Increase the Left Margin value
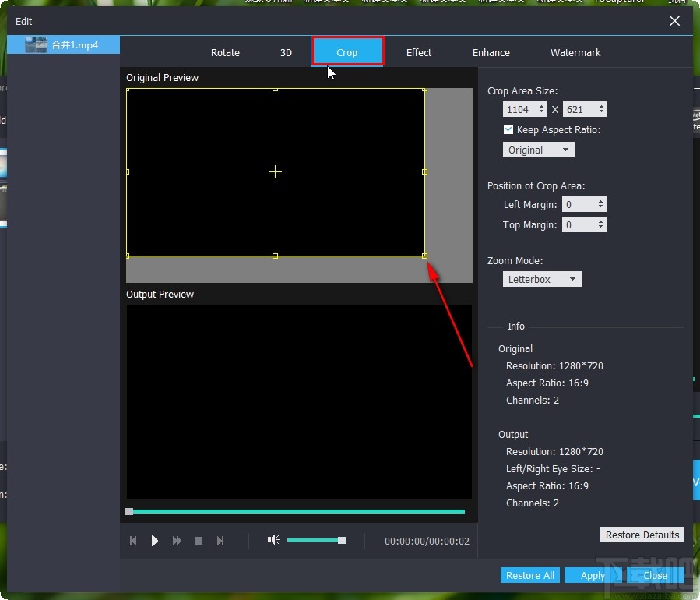 click(x=601, y=202)
